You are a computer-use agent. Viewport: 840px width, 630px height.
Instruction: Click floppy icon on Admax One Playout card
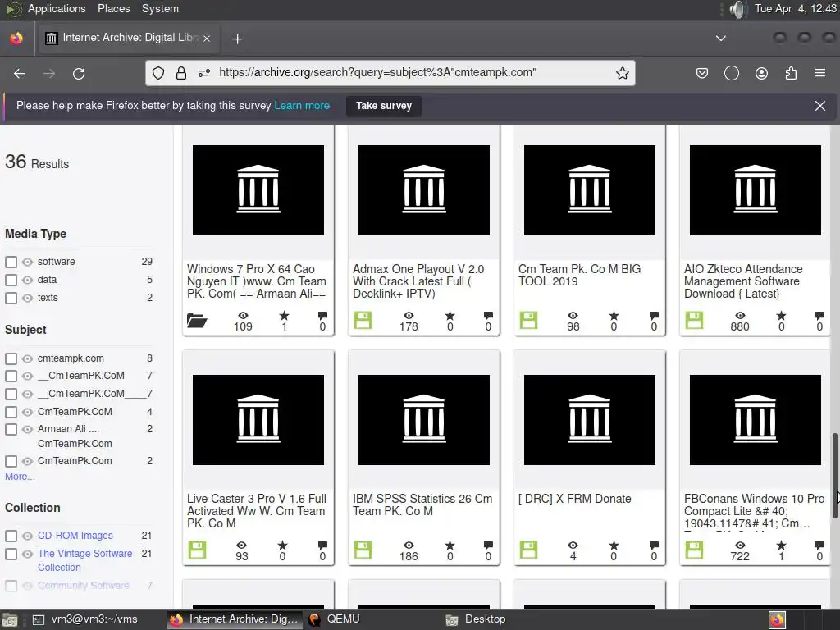click(x=363, y=320)
